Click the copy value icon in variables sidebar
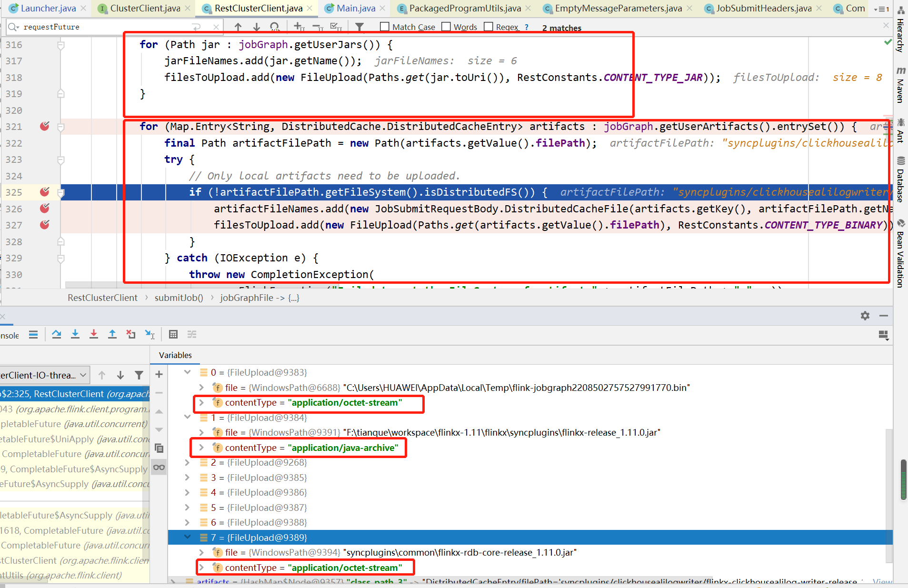Viewport: 908px width, 588px height. (159, 448)
